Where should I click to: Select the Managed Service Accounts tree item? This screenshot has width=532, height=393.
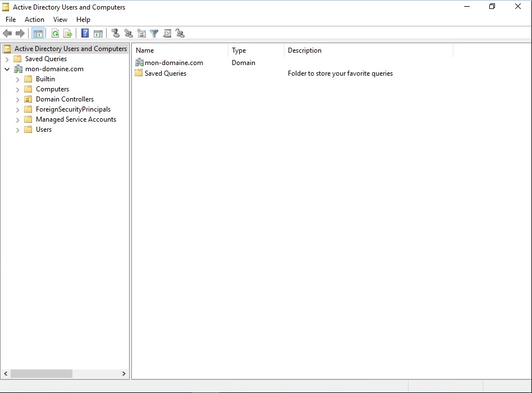coord(76,119)
